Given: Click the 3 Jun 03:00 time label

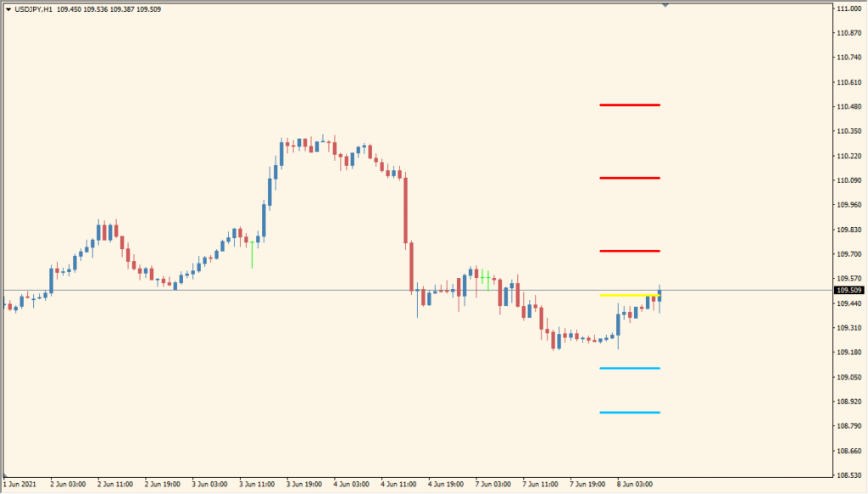Looking at the screenshot, I should [x=210, y=484].
